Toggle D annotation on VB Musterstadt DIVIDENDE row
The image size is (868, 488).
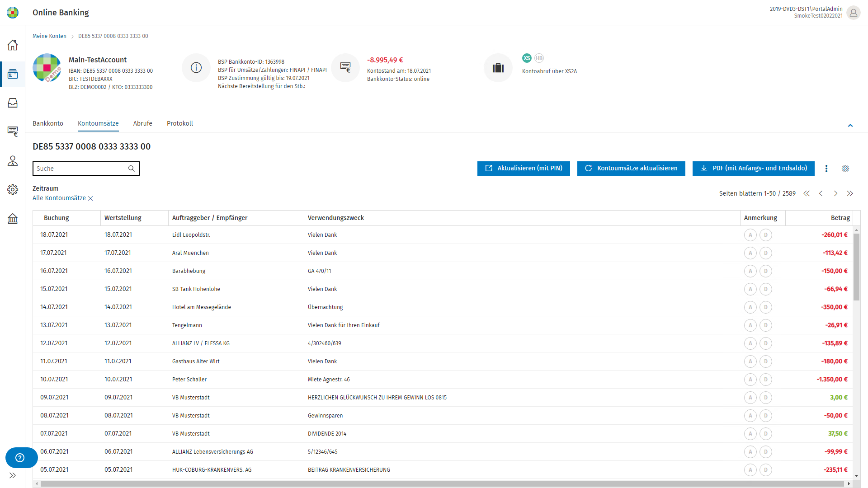click(x=766, y=434)
